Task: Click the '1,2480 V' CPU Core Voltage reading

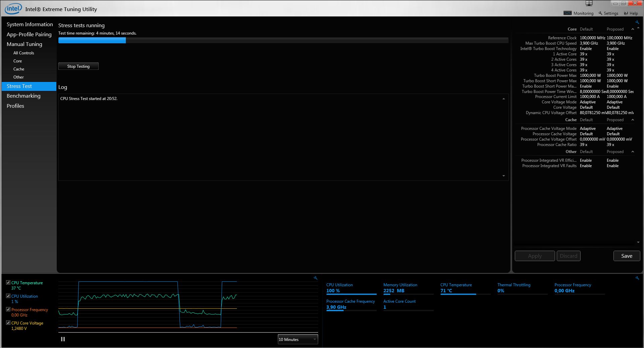Action: tap(19, 329)
